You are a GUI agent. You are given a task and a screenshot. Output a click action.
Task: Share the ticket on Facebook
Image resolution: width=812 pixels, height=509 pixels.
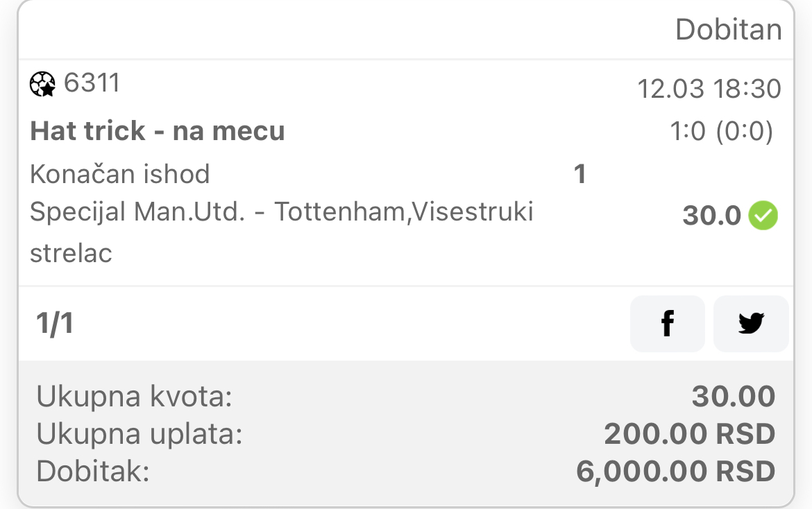point(667,324)
